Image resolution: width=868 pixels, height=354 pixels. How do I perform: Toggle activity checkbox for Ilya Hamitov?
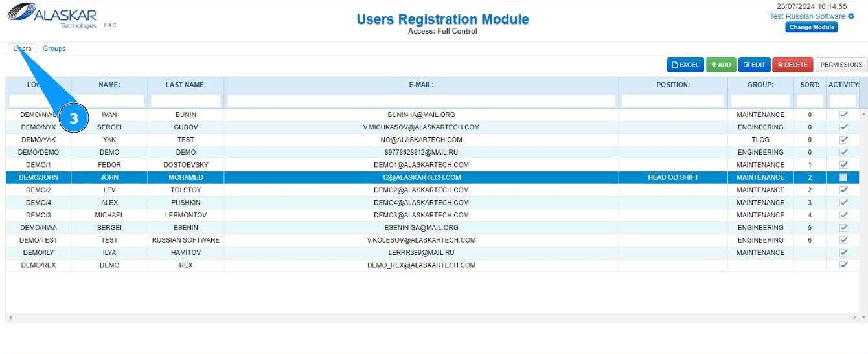tap(843, 252)
